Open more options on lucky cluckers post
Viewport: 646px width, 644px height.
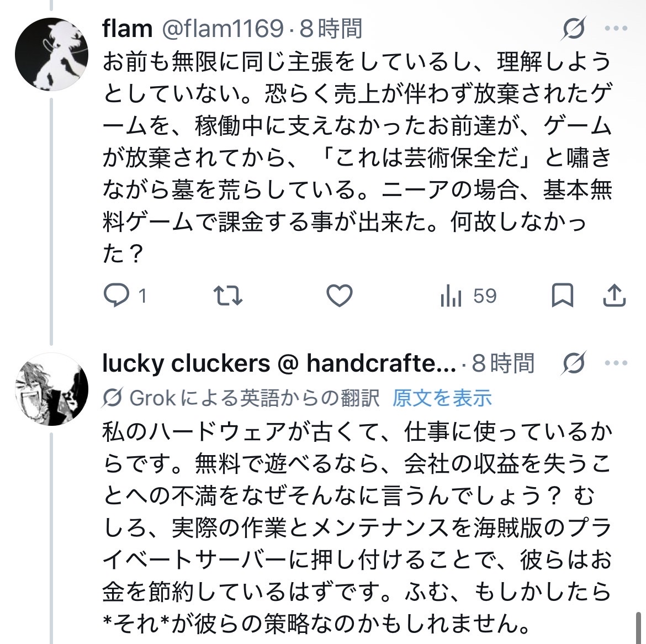click(x=617, y=363)
